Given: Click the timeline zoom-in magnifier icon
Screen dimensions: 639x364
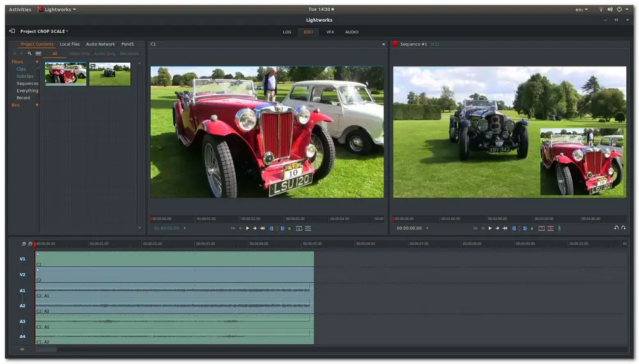Looking at the screenshot, I should [x=24, y=244].
